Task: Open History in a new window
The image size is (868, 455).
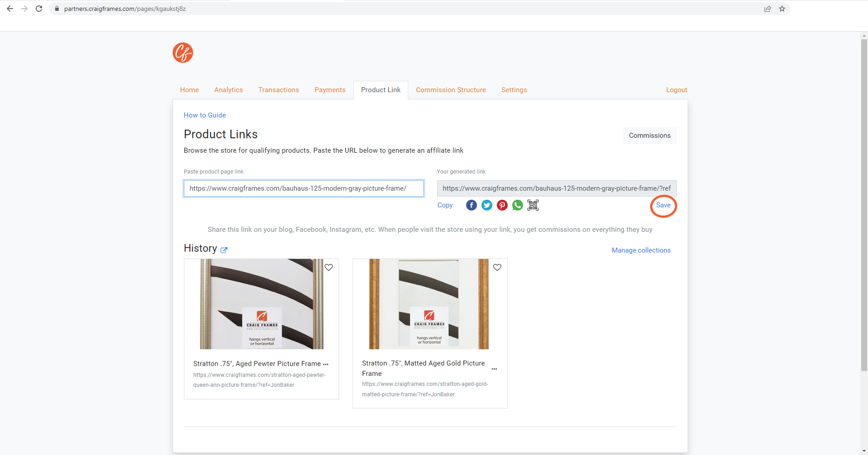Action: [224, 250]
